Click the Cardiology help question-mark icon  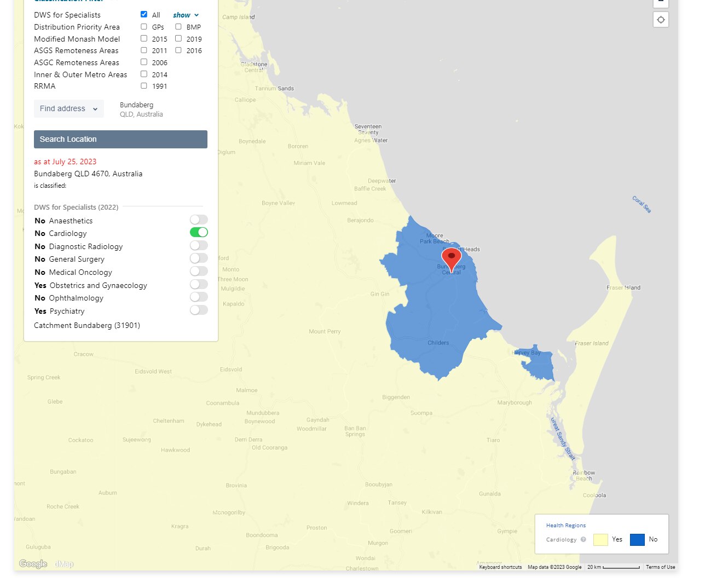point(583,539)
